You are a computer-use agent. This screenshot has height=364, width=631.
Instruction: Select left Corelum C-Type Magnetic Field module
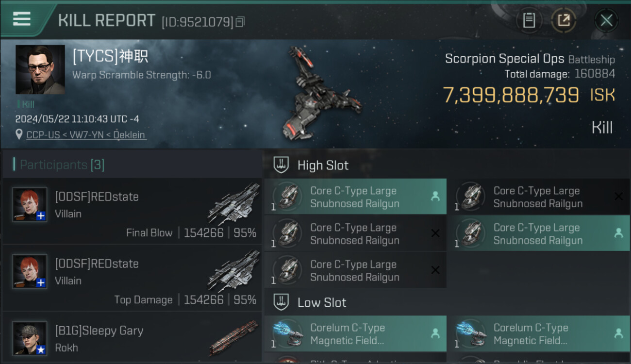[x=355, y=334]
